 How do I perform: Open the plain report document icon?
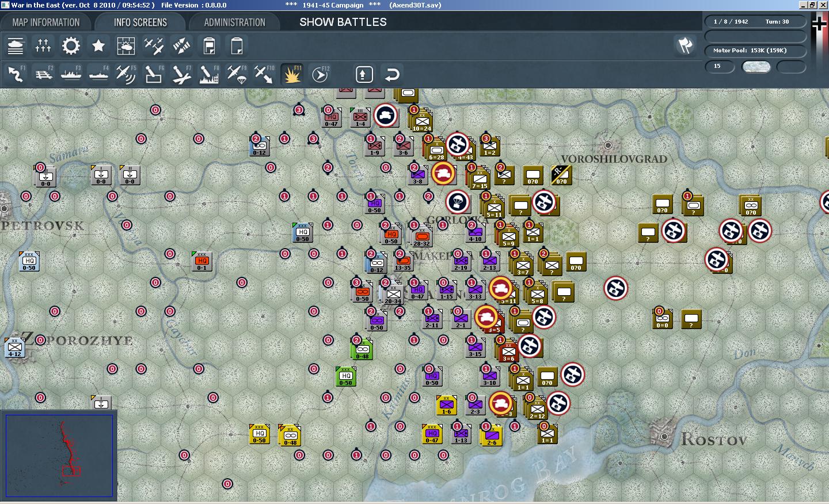pos(237,45)
